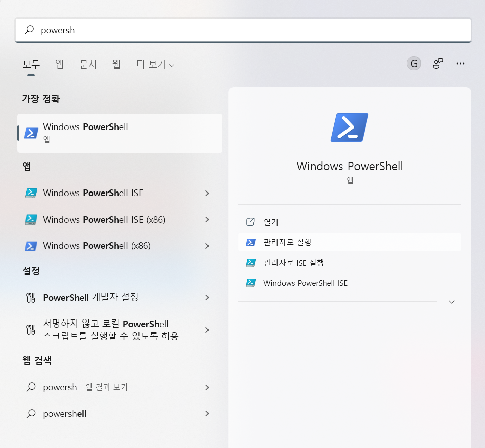Open Windows PowerShell (x86) result
This screenshot has width=485, height=448.
[119, 246]
